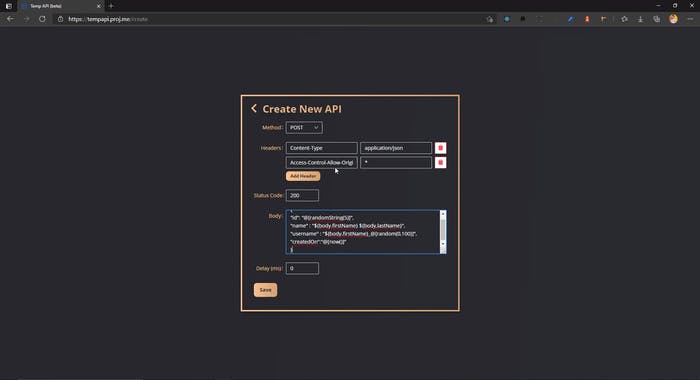Click the Headers label
700x380 pixels.
(x=271, y=148)
